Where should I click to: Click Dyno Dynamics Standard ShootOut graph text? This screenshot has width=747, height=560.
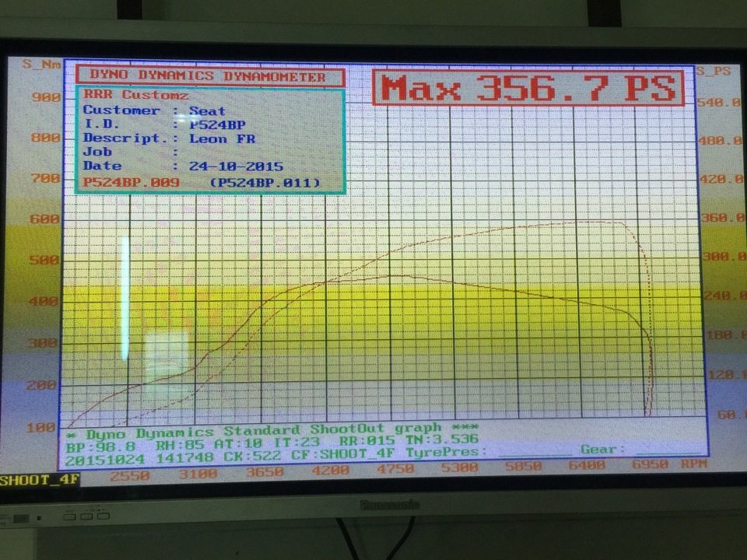click(x=264, y=432)
